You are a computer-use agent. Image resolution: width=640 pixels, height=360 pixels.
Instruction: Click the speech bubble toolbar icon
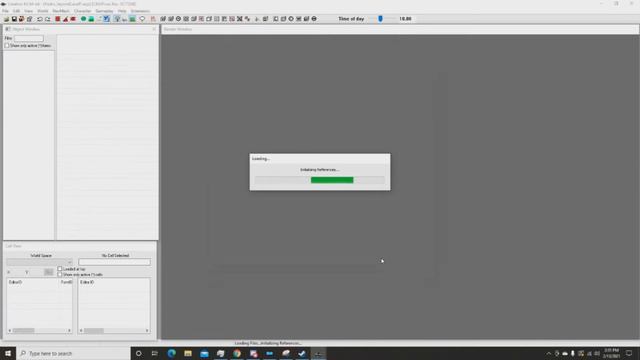pos(142,19)
